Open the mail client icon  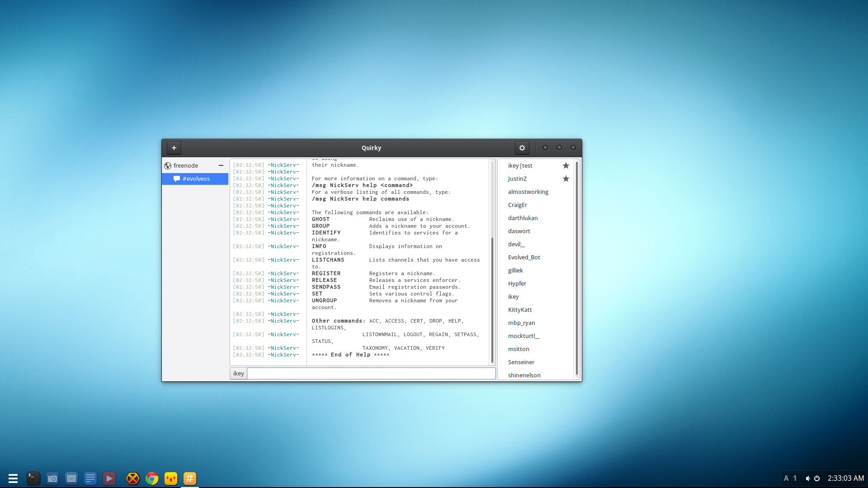pyautogui.click(x=71, y=478)
